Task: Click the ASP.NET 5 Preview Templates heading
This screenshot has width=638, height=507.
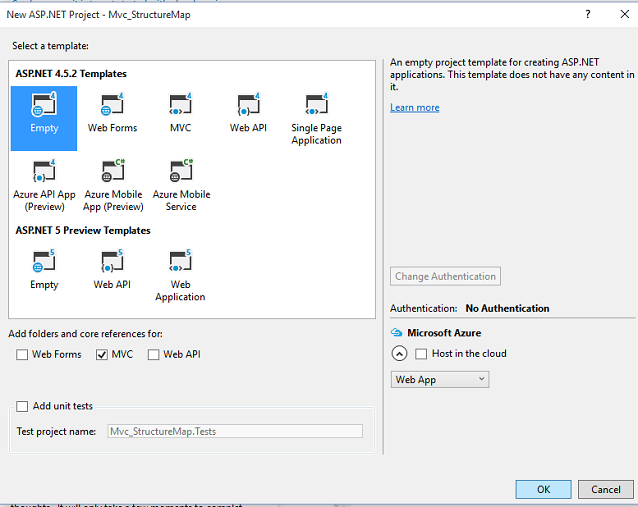Action: pos(83,230)
